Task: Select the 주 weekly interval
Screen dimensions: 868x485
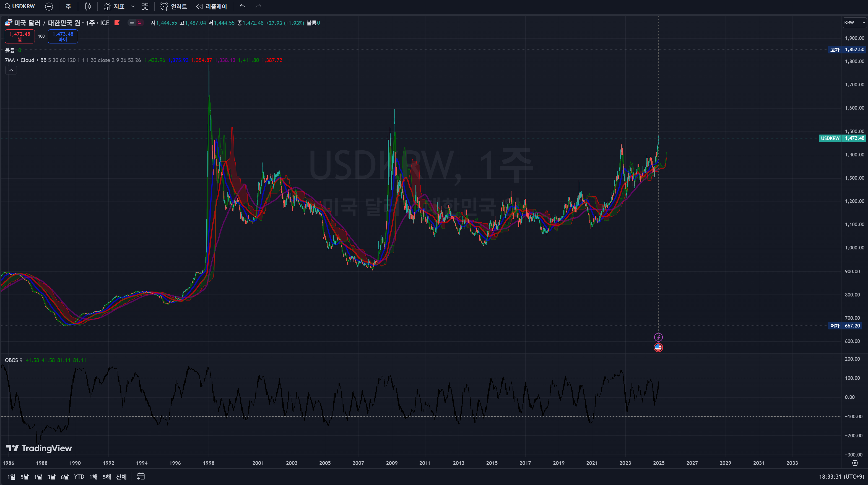Action: pos(68,6)
